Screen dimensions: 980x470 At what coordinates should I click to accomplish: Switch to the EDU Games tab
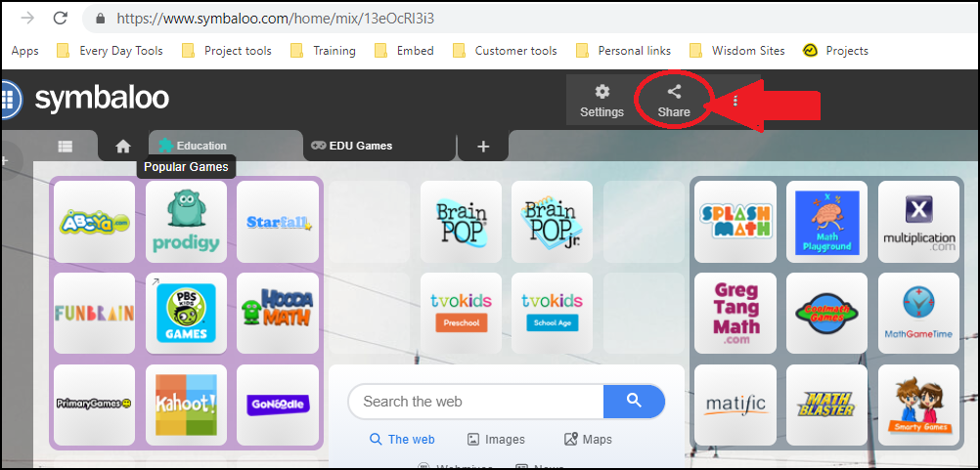(379, 146)
